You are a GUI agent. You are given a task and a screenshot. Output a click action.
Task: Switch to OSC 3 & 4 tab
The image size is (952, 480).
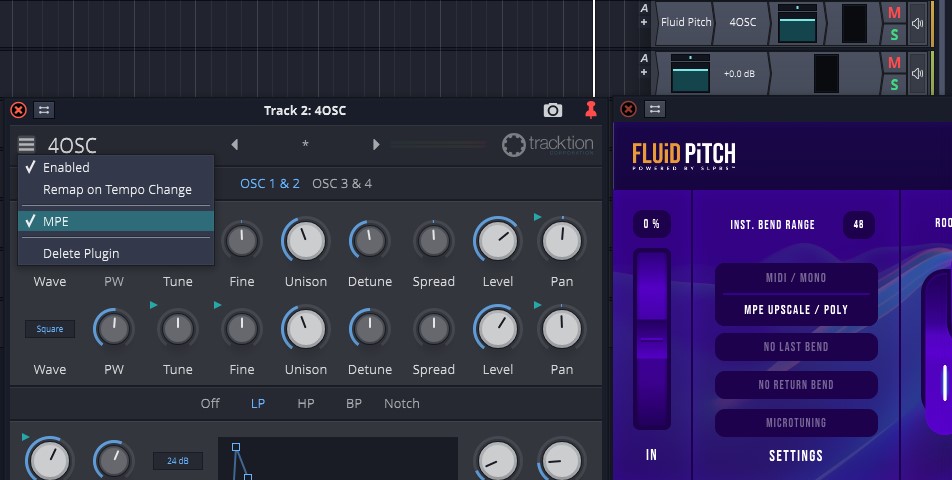tap(342, 183)
